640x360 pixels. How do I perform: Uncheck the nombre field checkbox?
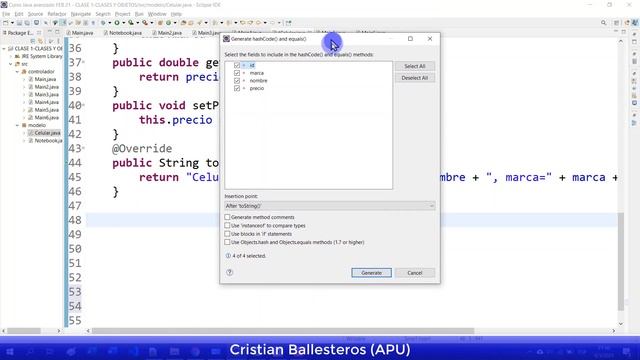pos(237,81)
